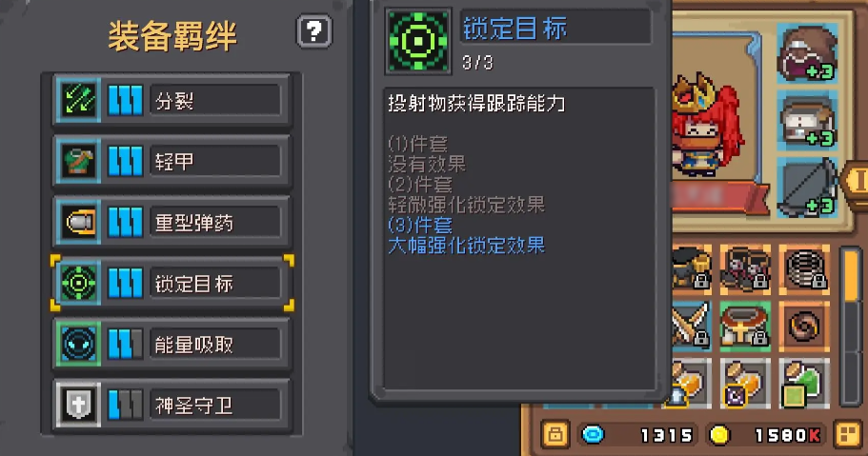
Task: Select the green potion inventory item
Action: click(804, 384)
